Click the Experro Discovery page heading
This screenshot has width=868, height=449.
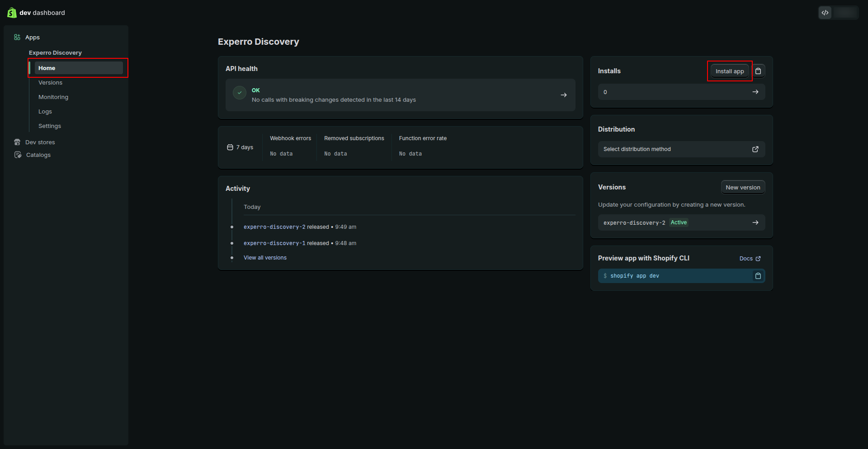point(259,42)
